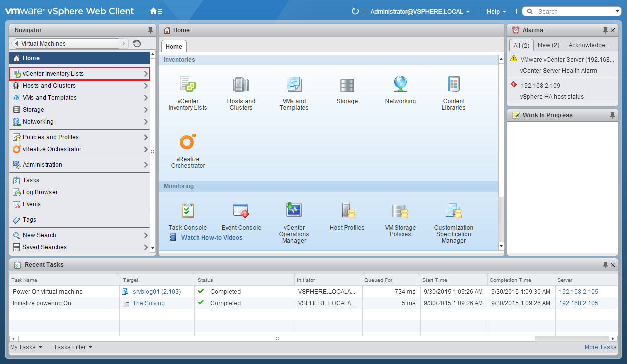This screenshot has height=364, width=627.
Task: Sort tasks by the Task Name column header
Action: point(64,280)
